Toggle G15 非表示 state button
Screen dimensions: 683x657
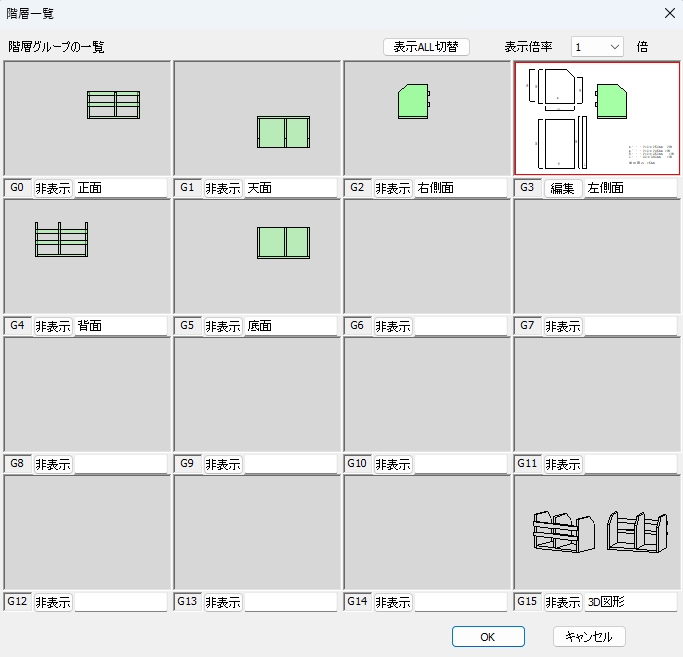pyautogui.click(x=563, y=602)
